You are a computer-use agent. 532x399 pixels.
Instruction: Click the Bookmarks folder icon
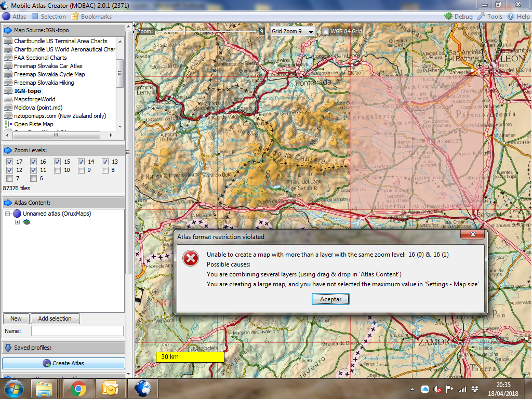(x=75, y=16)
